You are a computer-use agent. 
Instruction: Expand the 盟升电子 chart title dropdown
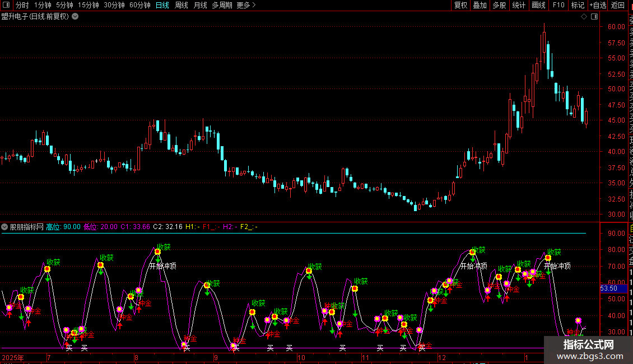pyautogui.click(x=75, y=16)
